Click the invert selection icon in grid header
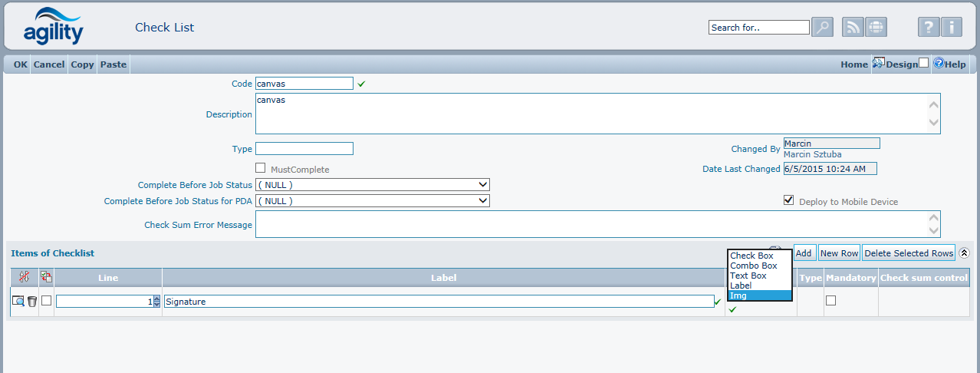The height and width of the screenshot is (373, 980). click(47, 277)
